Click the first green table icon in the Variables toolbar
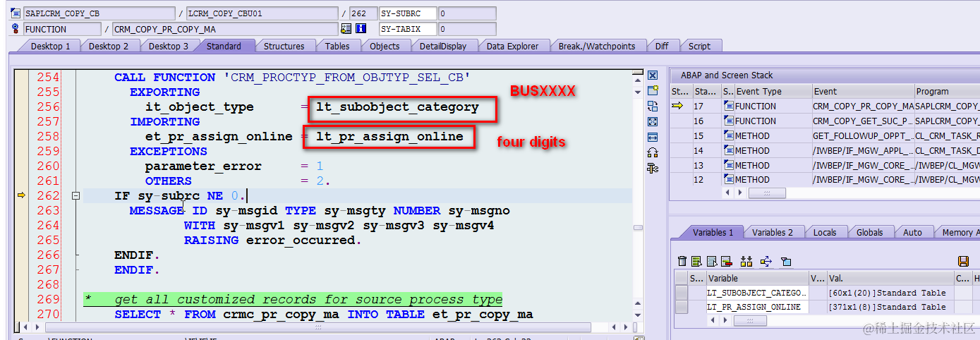980x340 pixels. click(x=696, y=261)
